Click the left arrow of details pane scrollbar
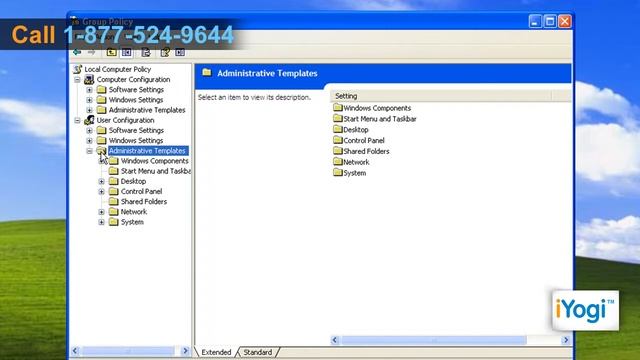 (x=335, y=340)
